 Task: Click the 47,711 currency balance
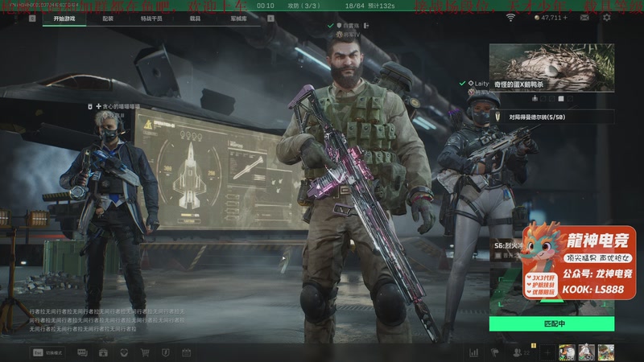pos(551,18)
